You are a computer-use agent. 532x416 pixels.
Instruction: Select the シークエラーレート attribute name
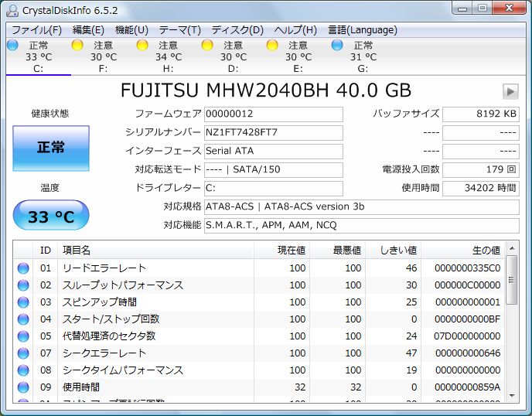[104, 353]
